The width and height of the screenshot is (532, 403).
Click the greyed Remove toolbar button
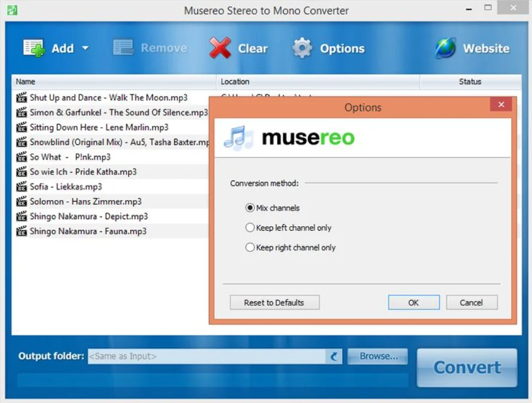click(x=150, y=48)
